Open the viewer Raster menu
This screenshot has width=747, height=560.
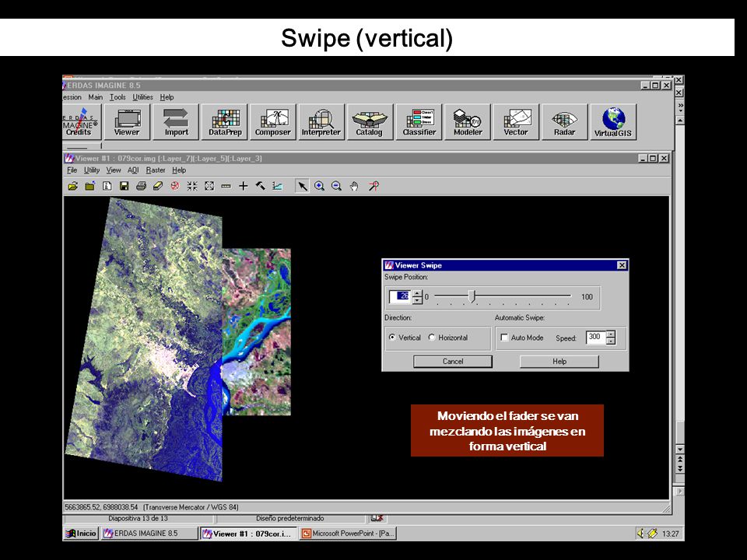click(156, 170)
